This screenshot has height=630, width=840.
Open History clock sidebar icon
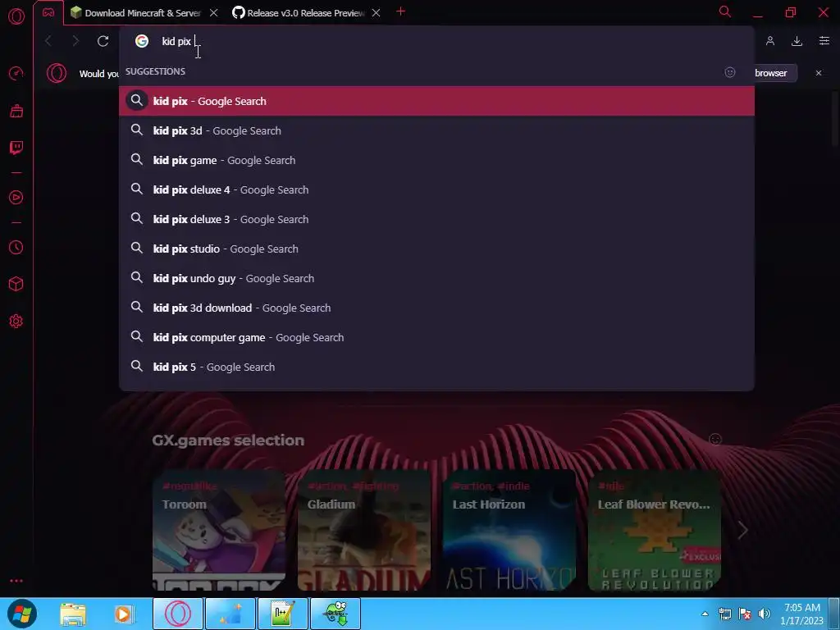(x=16, y=247)
